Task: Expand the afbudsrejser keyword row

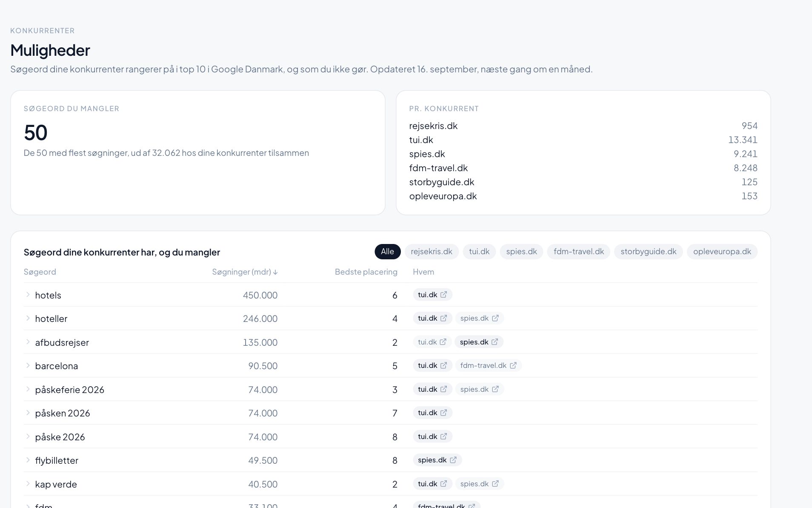Action: tap(28, 342)
